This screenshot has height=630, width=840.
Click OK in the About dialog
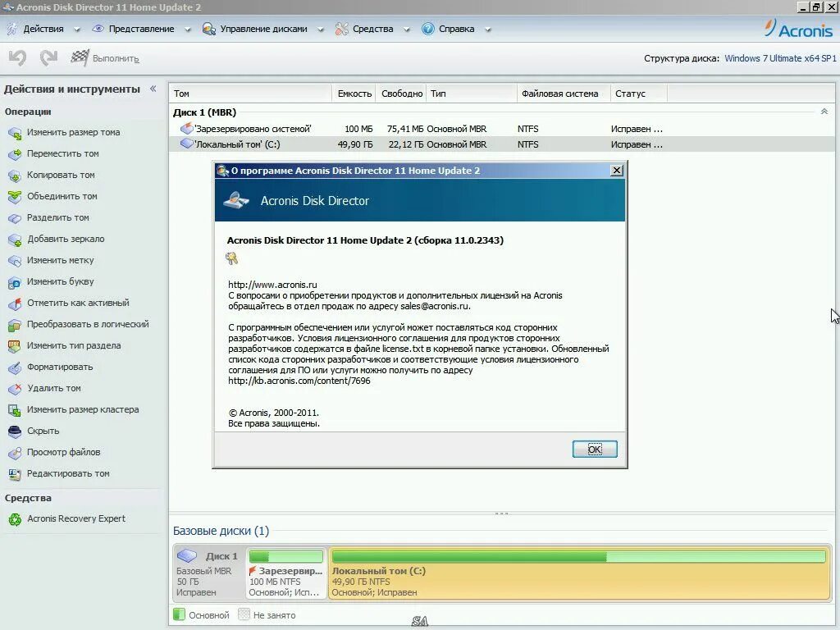coord(595,449)
